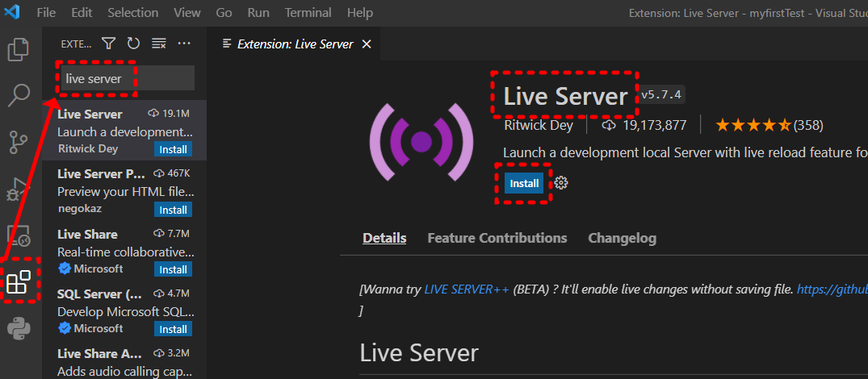Click the VS Code logo icon
Image resolution: width=868 pixels, height=379 pixels.
point(11,12)
